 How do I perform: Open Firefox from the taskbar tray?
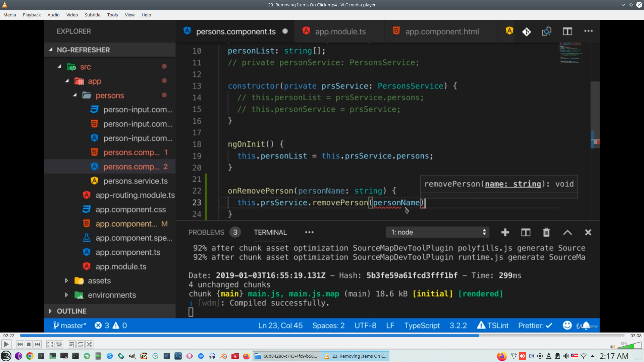[x=501, y=356]
